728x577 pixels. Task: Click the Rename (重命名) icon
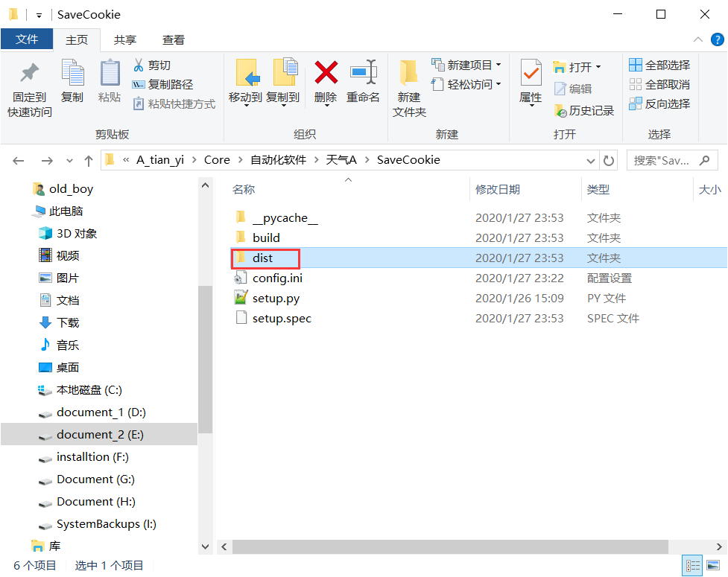pyautogui.click(x=363, y=73)
